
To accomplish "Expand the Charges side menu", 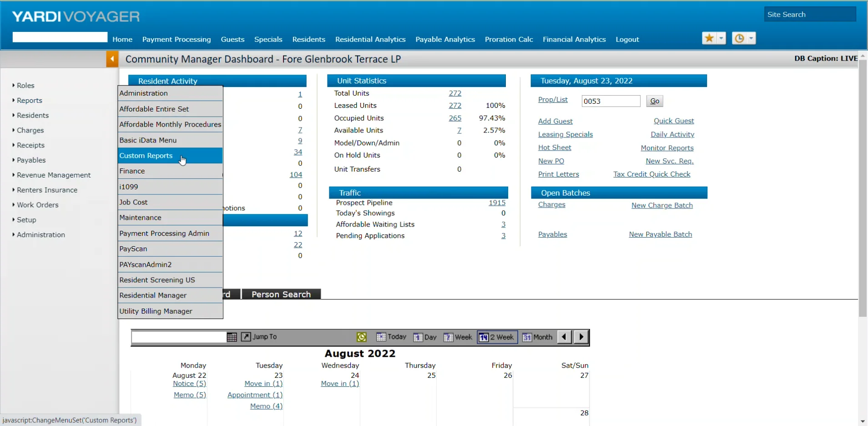I will [x=30, y=130].
